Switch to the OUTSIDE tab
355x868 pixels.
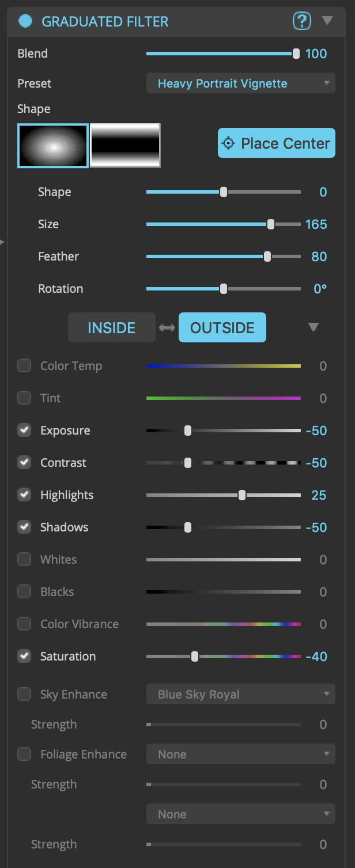(222, 328)
